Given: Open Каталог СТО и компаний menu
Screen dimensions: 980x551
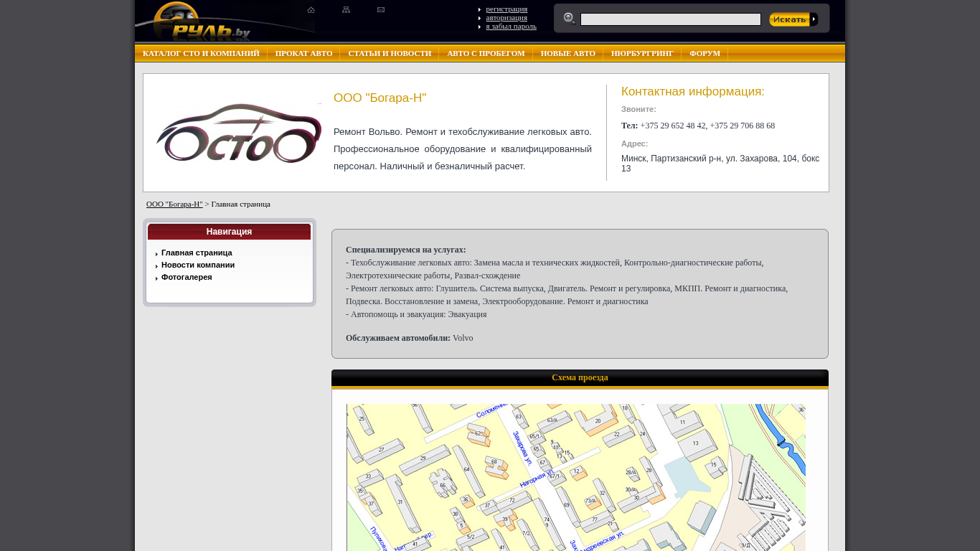Looking at the screenshot, I should (x=201, y=53).
